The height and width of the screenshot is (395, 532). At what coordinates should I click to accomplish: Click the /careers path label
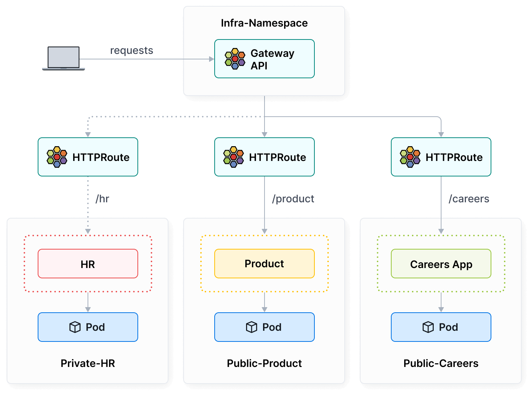[x=469, y=199]
